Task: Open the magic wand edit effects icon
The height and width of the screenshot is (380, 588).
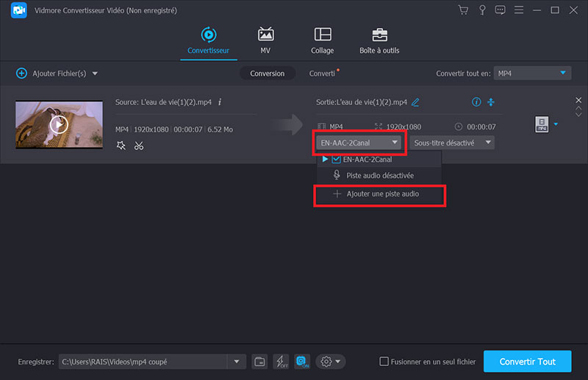Action: pyautogui.click(x=121, y=146)
